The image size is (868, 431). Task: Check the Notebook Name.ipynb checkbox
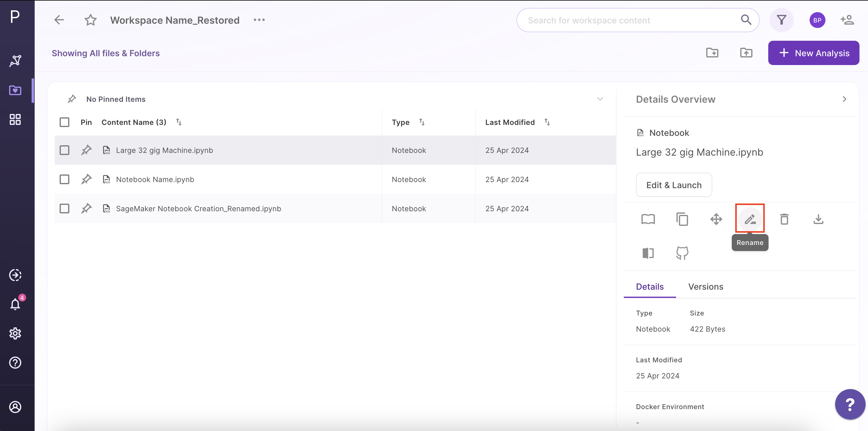pyautogui.click(x=64, y=179)
